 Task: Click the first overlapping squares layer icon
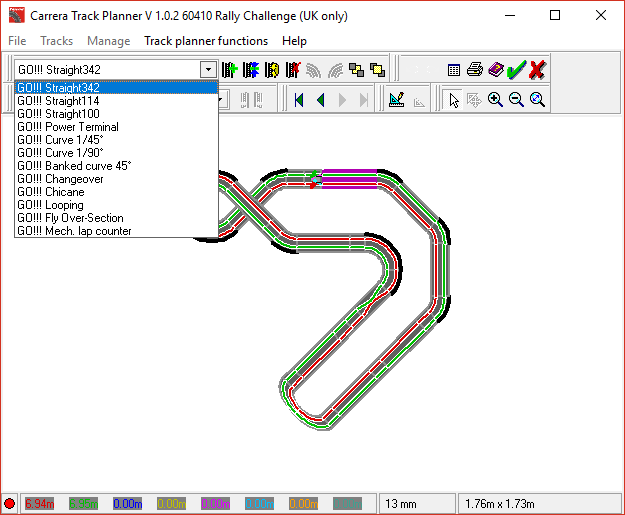pos(356,70)
